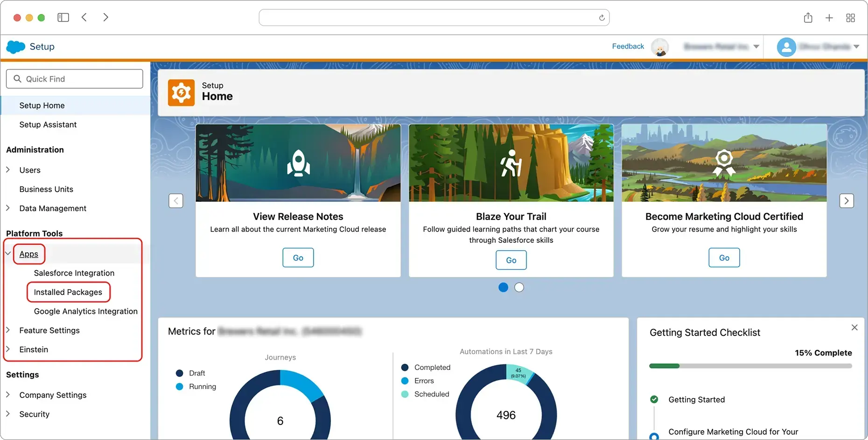Click Go on Blaze Your Trail
The height and width of the screenshot is (440, 868).
pos(511,260)
